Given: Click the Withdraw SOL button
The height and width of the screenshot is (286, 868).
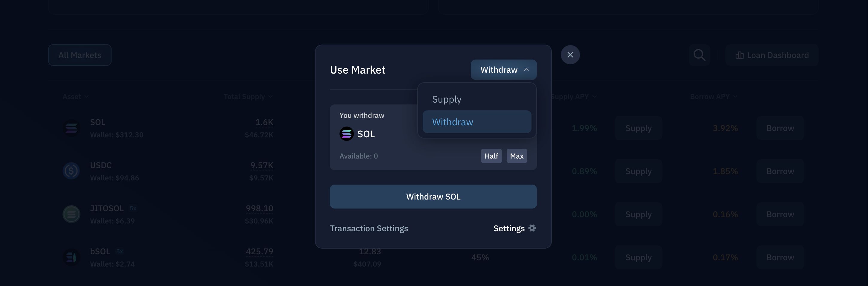Looking at the screenshot, I should point(433,196).
